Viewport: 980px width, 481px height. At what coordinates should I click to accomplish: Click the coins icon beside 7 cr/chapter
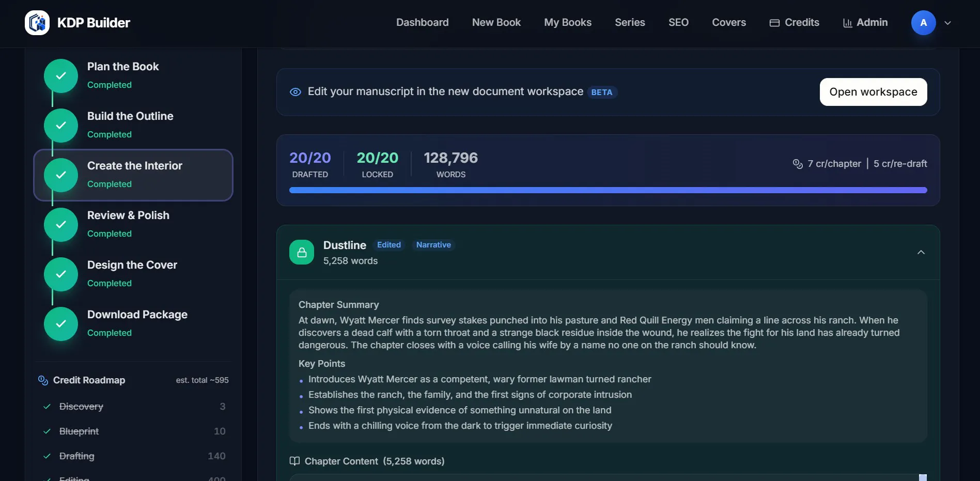798,164
